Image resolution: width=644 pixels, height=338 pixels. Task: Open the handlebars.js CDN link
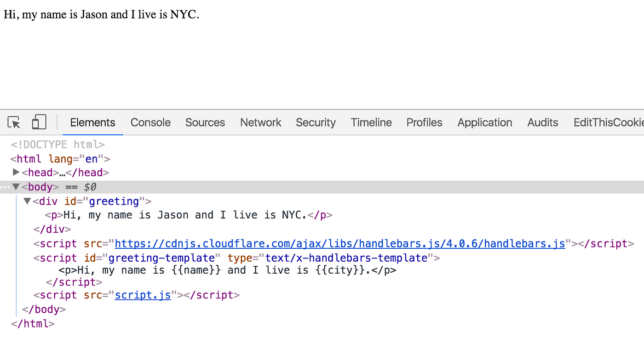click(x=339, y=243)
